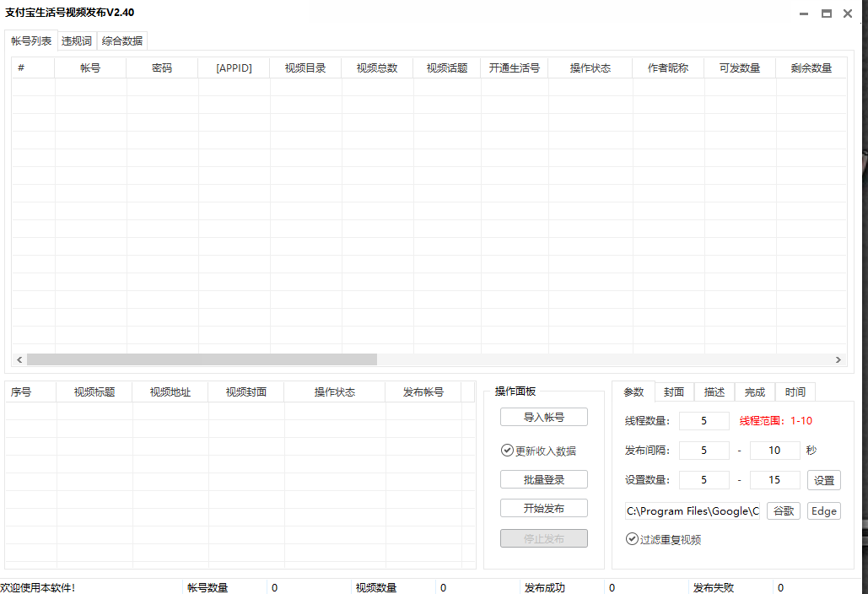Disable the 过滤重复视频 checkbox
The width and height of the screenshot is (868, 594).
click(632, 539)
